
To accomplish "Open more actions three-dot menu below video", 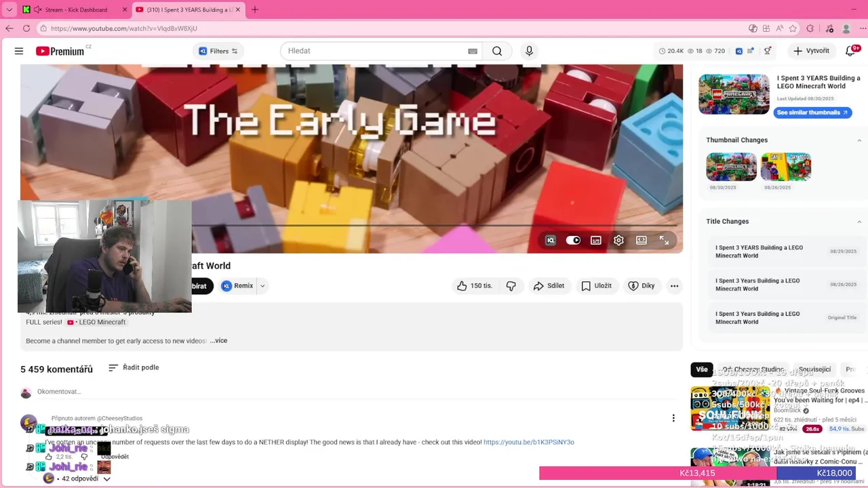I will coord(674,286).
